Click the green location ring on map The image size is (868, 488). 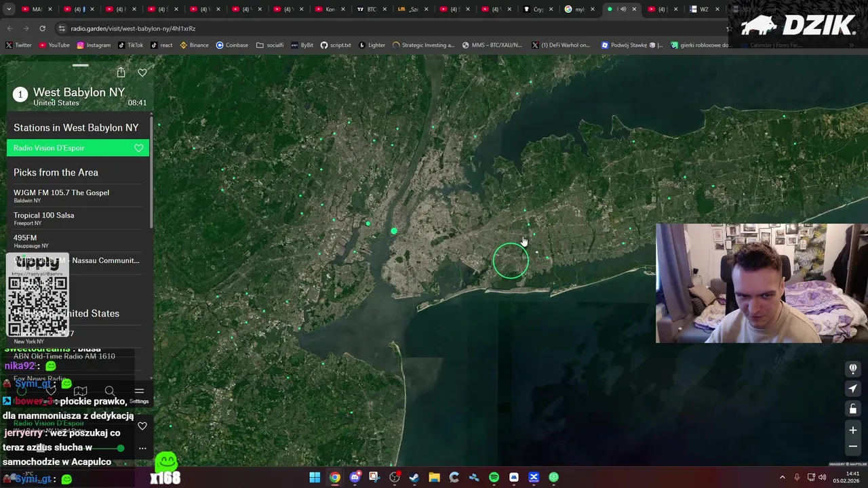pyautogui.click(x=511, y=261)
